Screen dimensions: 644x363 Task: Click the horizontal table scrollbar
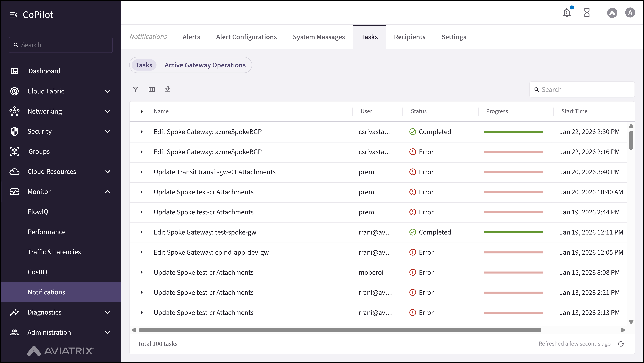340,330
